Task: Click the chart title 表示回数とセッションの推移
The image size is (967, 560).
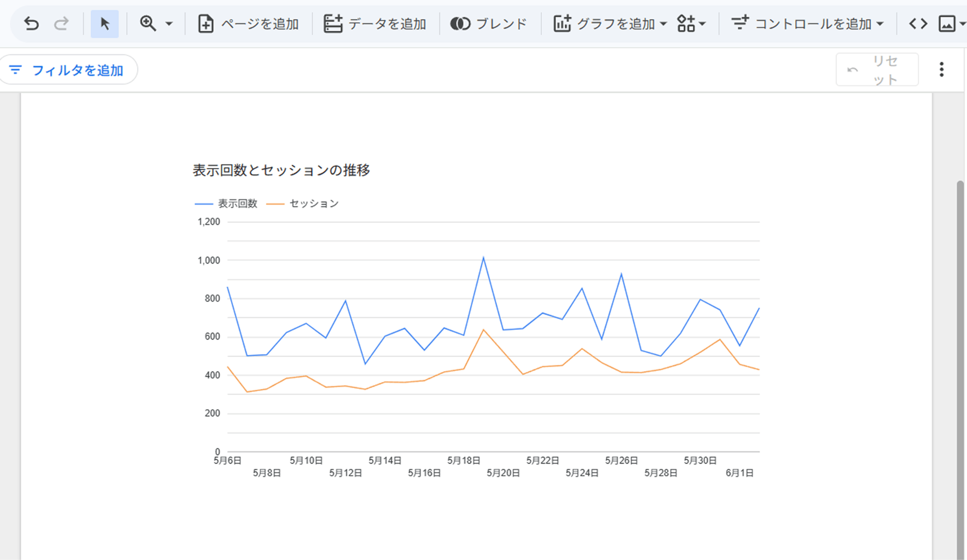Action: click(x=281, y=170)
